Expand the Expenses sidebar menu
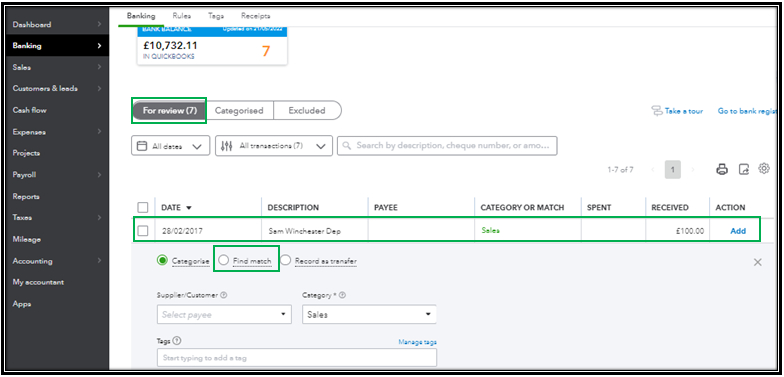Viewport: 784px width, 377px height. click(100, 132)
